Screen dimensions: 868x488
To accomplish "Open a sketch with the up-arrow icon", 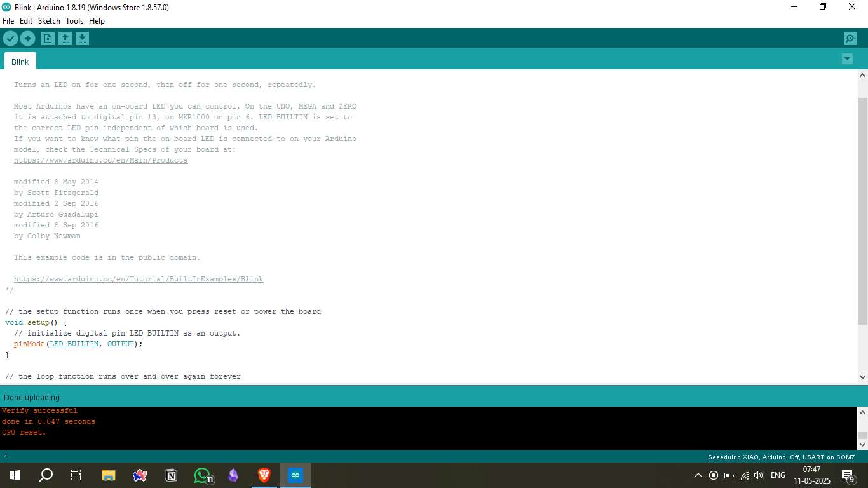I will [x=65, y=39].
